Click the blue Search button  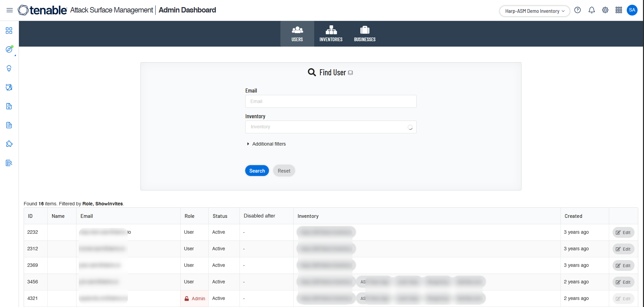pos(257,171)
